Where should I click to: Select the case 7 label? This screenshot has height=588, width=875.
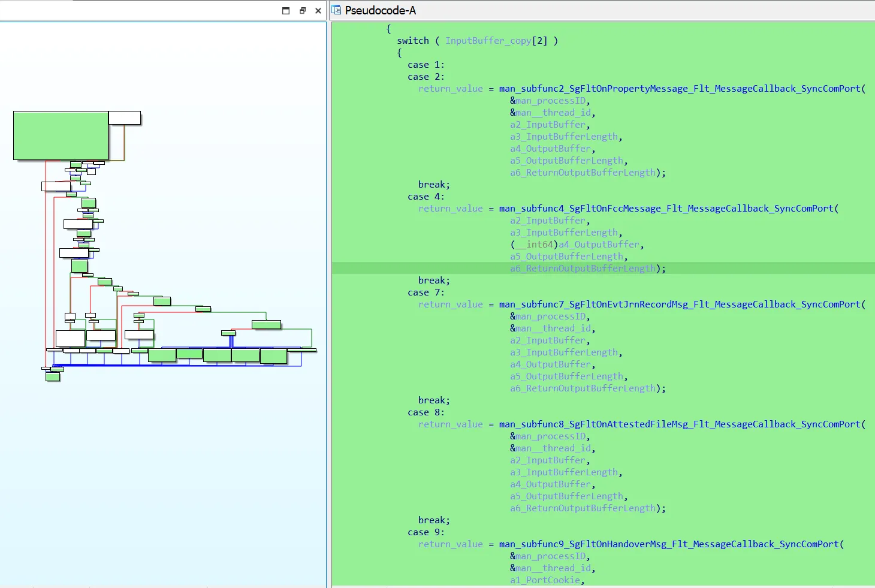pyautogui.click(x=426, y=293)
